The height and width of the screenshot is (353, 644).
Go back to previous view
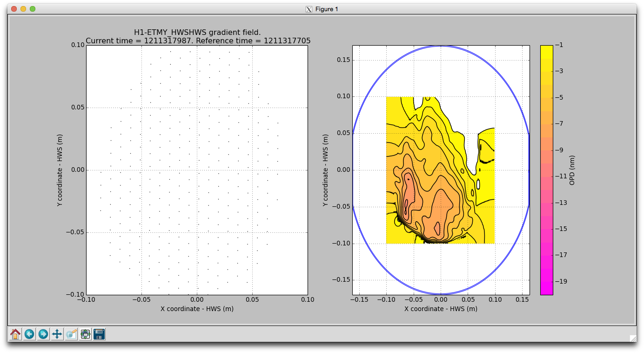[29, 334]
